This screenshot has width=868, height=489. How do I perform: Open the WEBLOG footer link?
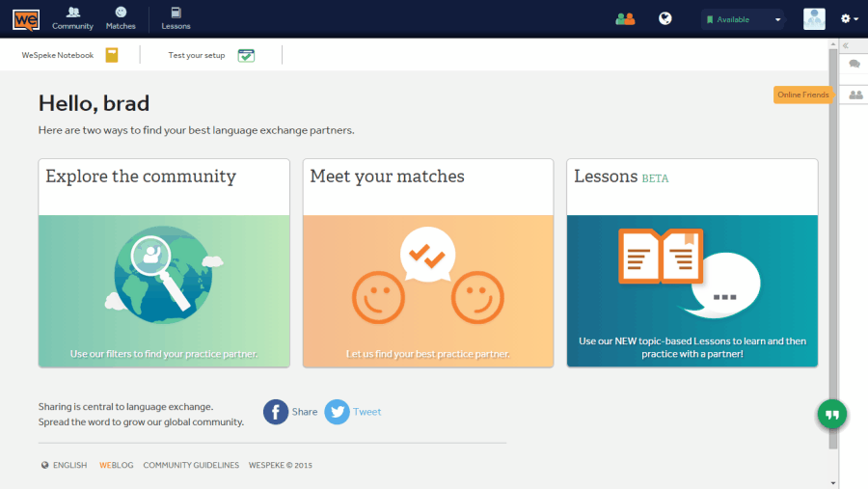click(x=117, y=465)
